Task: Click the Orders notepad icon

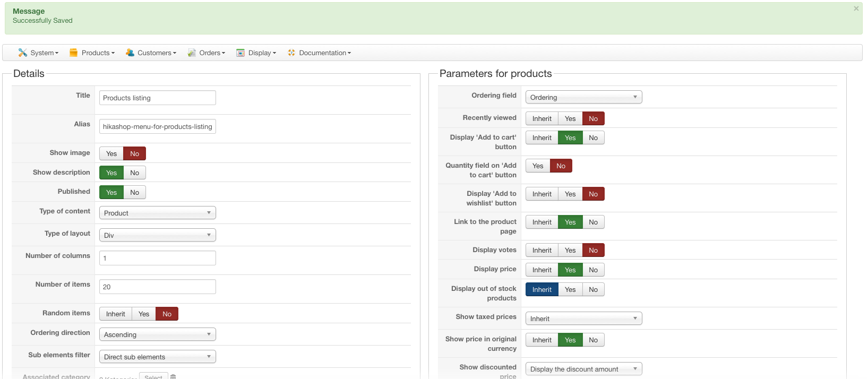Action: tap(192, 53)
